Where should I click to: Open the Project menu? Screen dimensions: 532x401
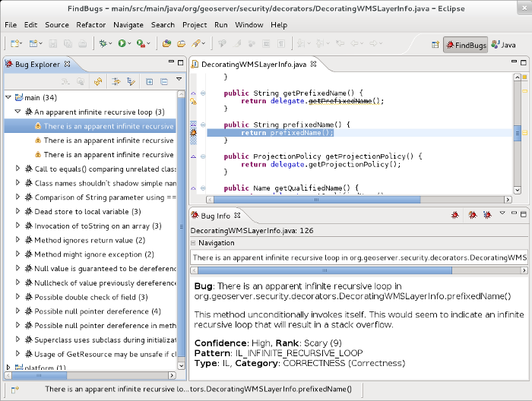click(195, 25)
